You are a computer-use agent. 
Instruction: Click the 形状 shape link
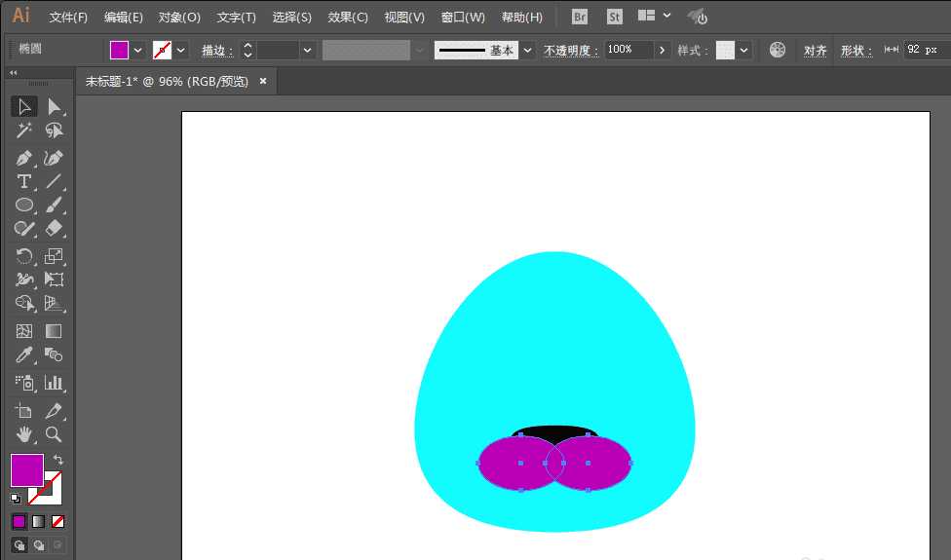(x=856, y=51)
